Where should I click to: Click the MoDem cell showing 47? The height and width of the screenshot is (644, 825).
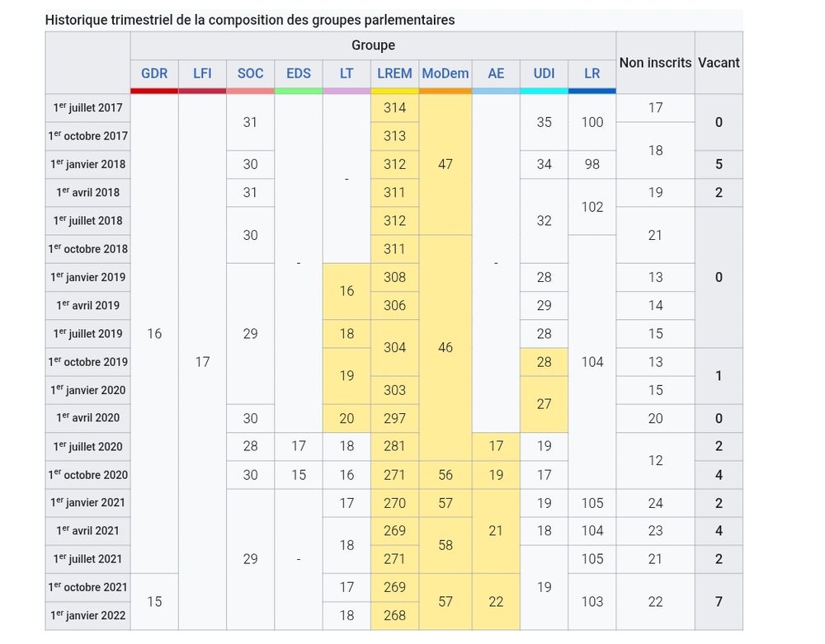[x=445, y=165]
